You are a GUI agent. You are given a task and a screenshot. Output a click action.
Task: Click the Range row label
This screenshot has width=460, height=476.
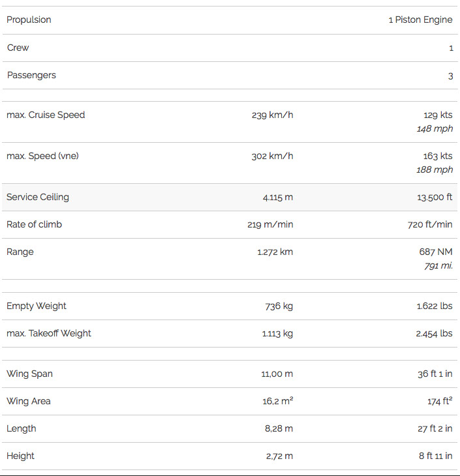point(20,252)
